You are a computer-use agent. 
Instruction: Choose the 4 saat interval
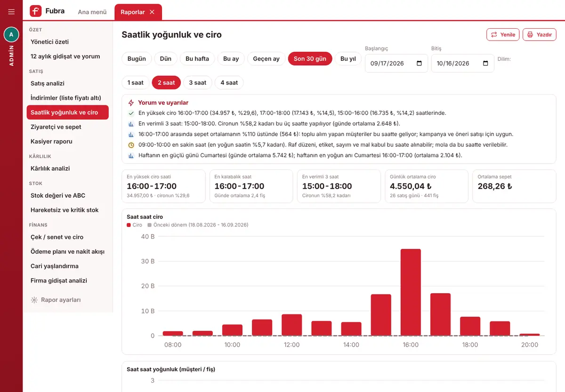pyautogui.click(x=229, y=82)
